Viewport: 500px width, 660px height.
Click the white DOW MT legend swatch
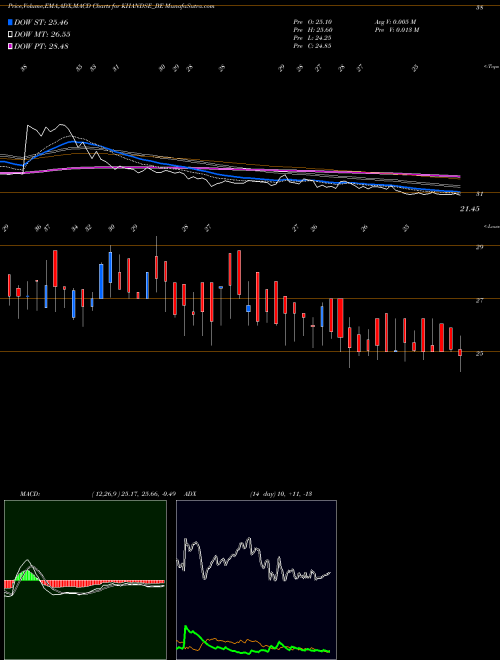(10, 35)
